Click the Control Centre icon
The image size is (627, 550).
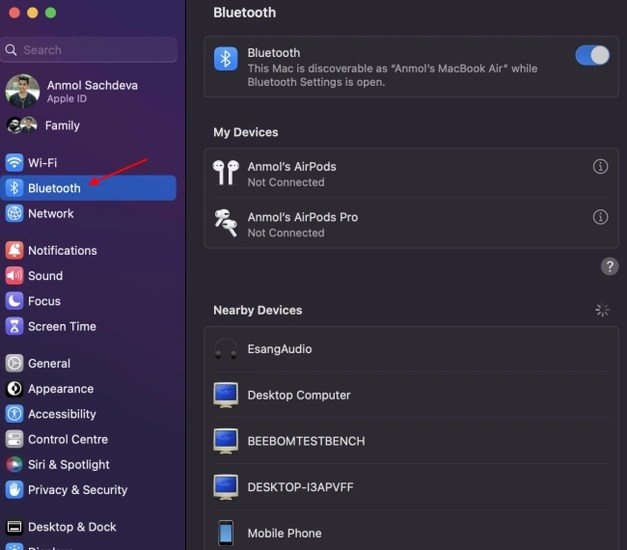coord(14,439)
